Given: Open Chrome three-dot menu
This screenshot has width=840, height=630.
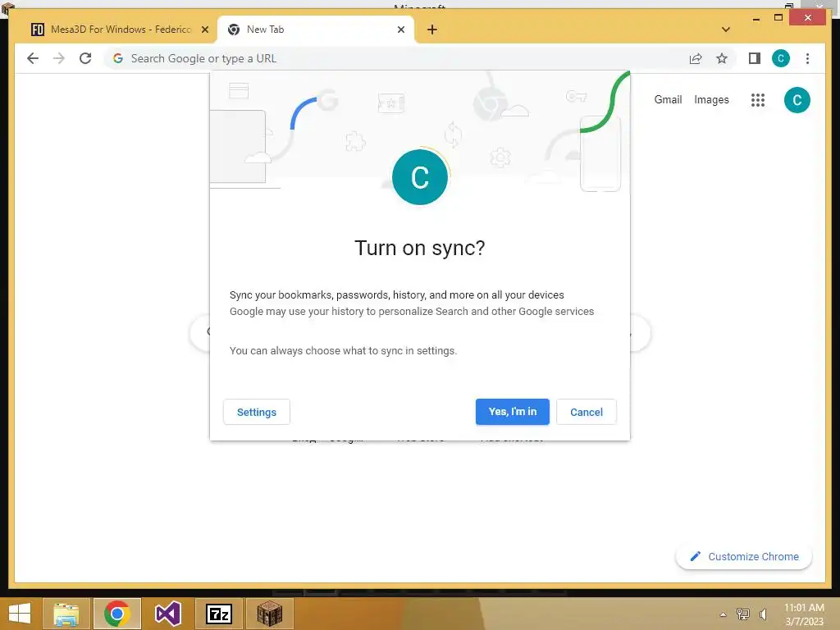Looking at the screenshot, I should tap(807, 58).
